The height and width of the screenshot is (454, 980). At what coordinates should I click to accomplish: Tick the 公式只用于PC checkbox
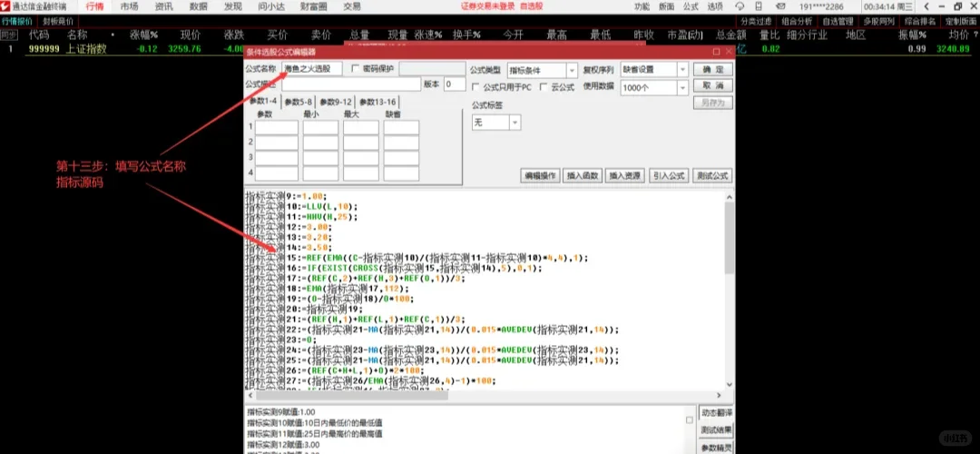[475, 87]
